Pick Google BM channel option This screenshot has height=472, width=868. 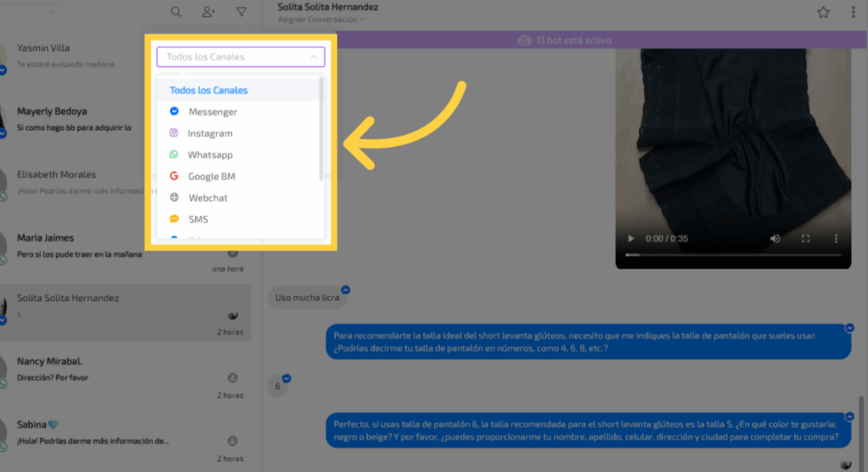point(211,176)
